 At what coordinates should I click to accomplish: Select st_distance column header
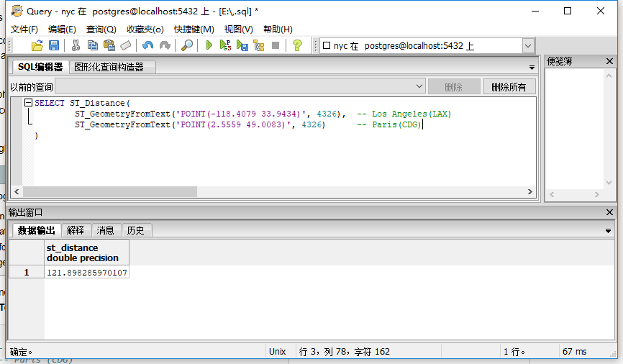pyautogui.click(x=86, y=252)
